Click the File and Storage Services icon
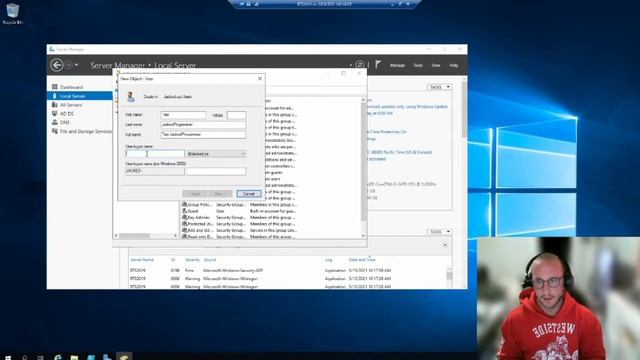This screenshot has height=360, width=640. (55, 131)
